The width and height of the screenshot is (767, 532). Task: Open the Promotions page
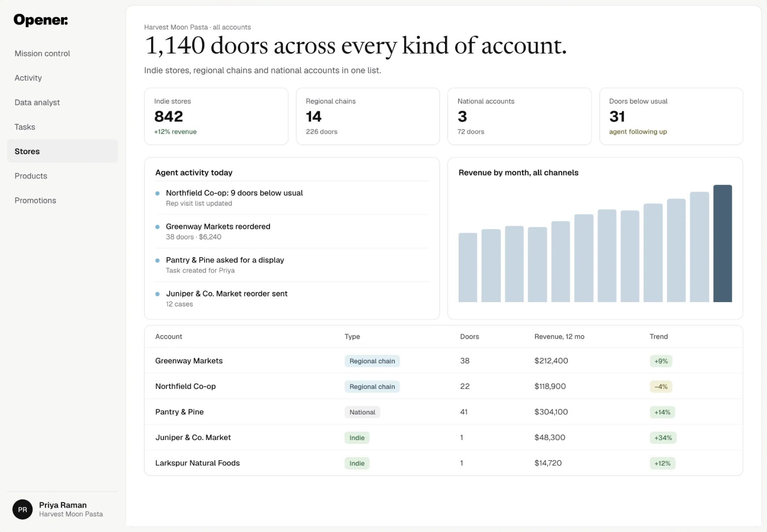point(63,200)
